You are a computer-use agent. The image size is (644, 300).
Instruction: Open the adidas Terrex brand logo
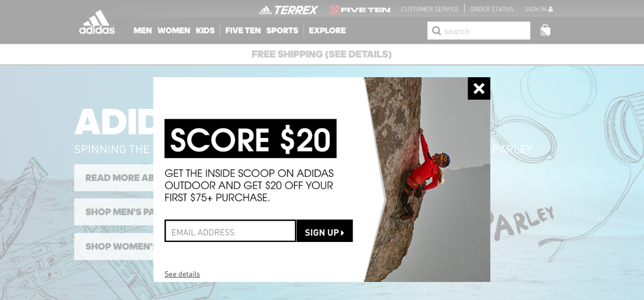[288, 10]
